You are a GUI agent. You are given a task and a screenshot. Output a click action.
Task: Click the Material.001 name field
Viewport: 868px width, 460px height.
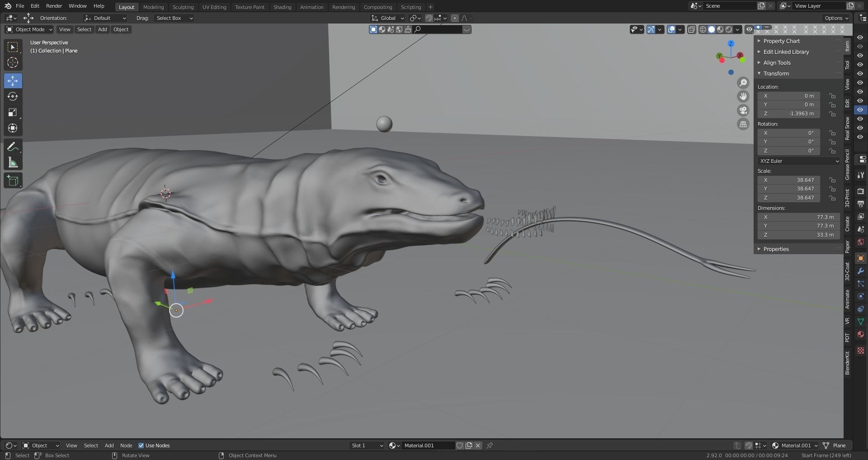(x=428, y=446)
